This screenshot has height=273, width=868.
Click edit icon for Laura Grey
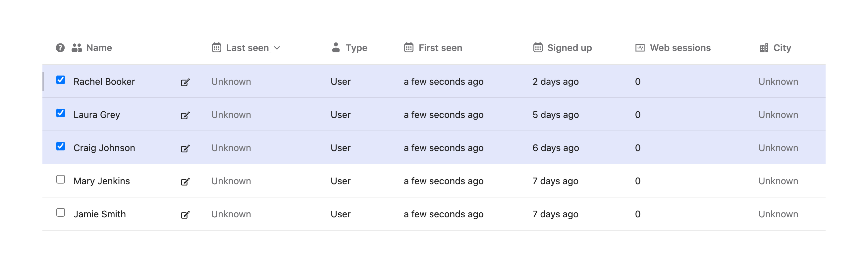pyautogui.click(x=185, y=115)
